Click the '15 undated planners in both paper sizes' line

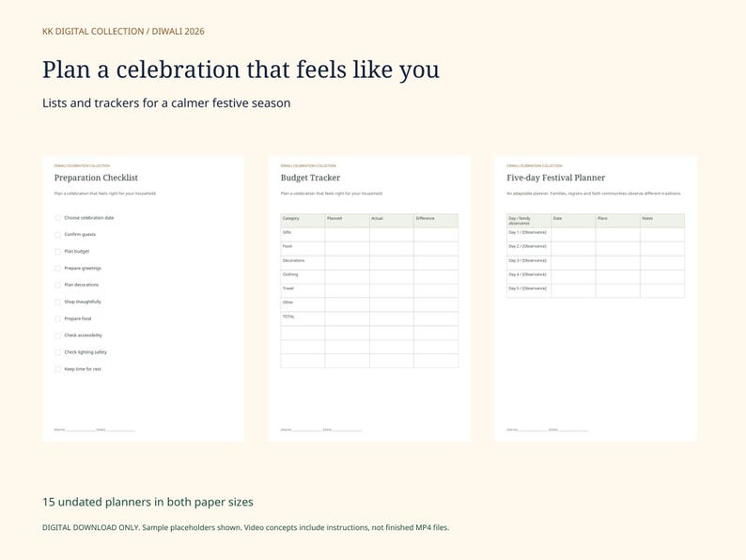click(x=148, y=502)
